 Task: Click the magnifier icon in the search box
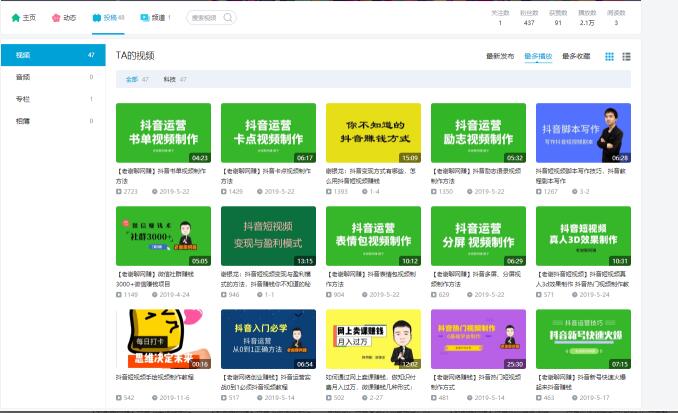[228, 17]
